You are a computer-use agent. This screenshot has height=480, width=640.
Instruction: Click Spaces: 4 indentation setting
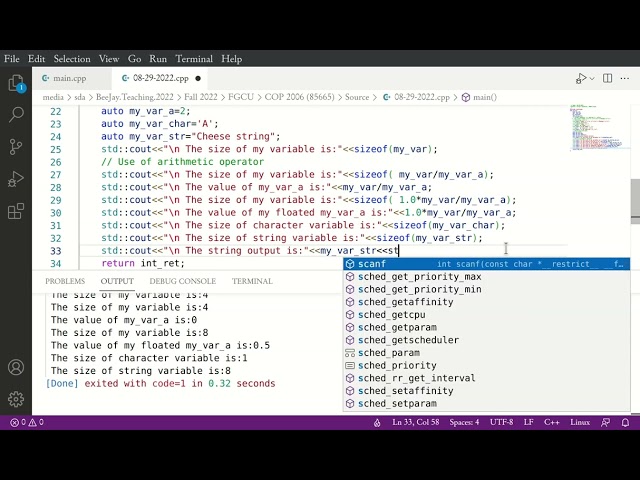tap(464, 422)
